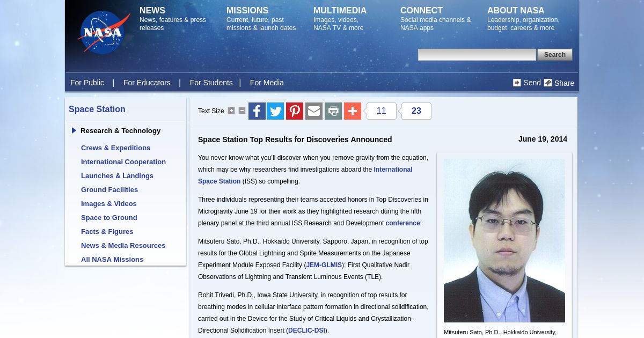Click the Search button
The height and width of the screenshot is (338, 644).
(555, 55)
